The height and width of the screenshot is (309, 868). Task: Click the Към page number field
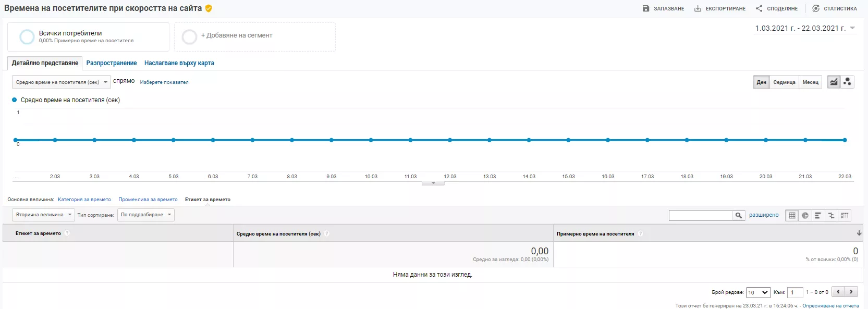point(795,292)
